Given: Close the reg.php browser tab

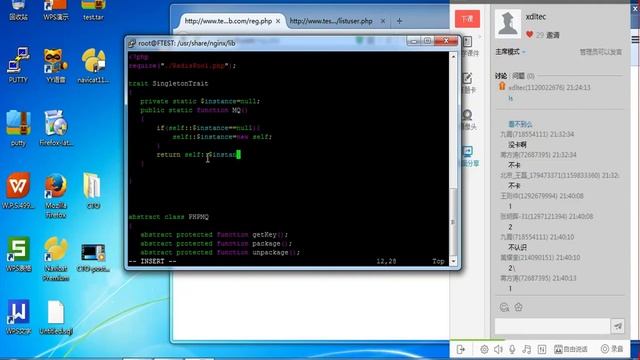Looking at the screenshot, I should click(278, 21).
